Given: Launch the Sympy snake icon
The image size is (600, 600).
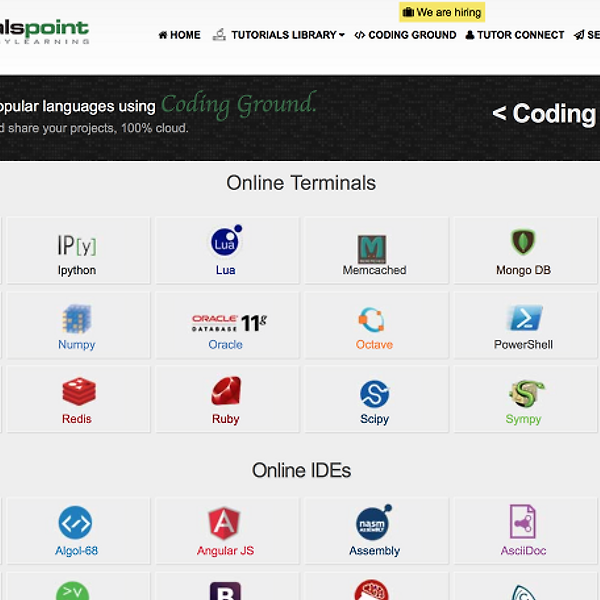Looking at the screenshot, I should pos(524,393).
